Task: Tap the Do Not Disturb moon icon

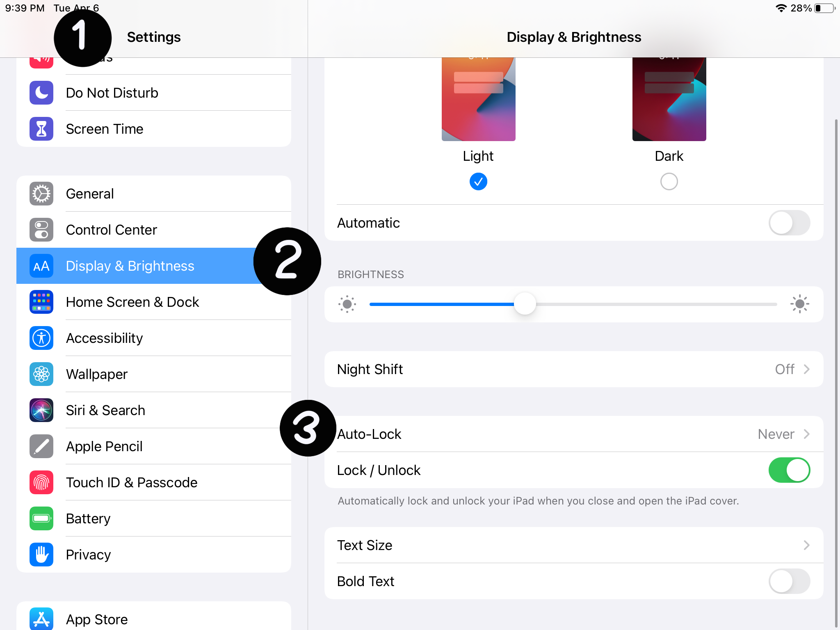Action: 41,93
